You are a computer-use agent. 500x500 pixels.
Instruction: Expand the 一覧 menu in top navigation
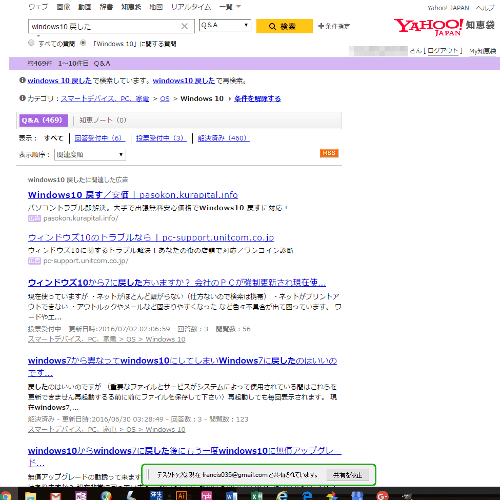click(230, 7)
